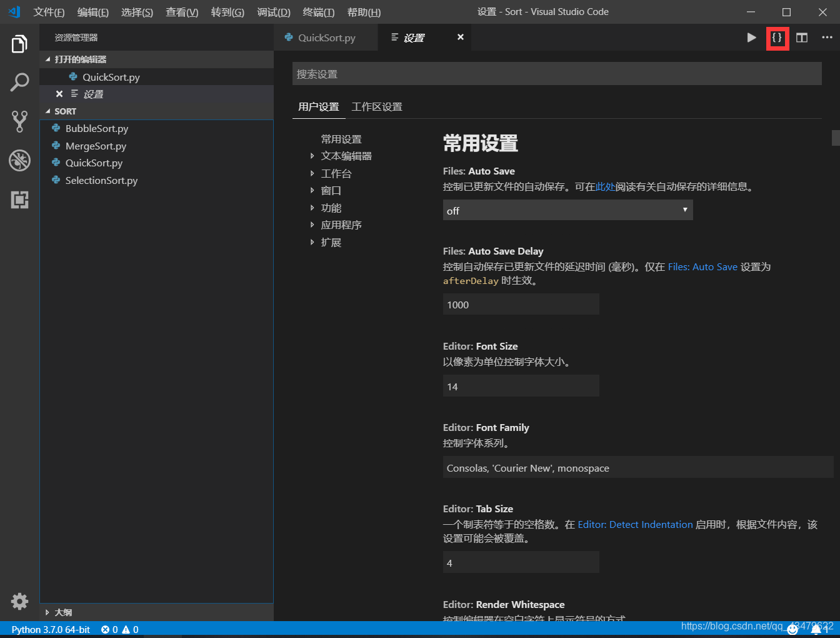
Task: Close the 设置 editor tab
Action: click(x=461, y=37)
